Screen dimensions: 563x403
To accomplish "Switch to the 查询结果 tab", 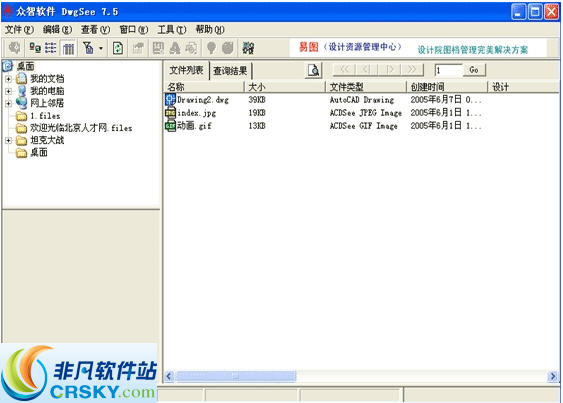I will [230, 71].
